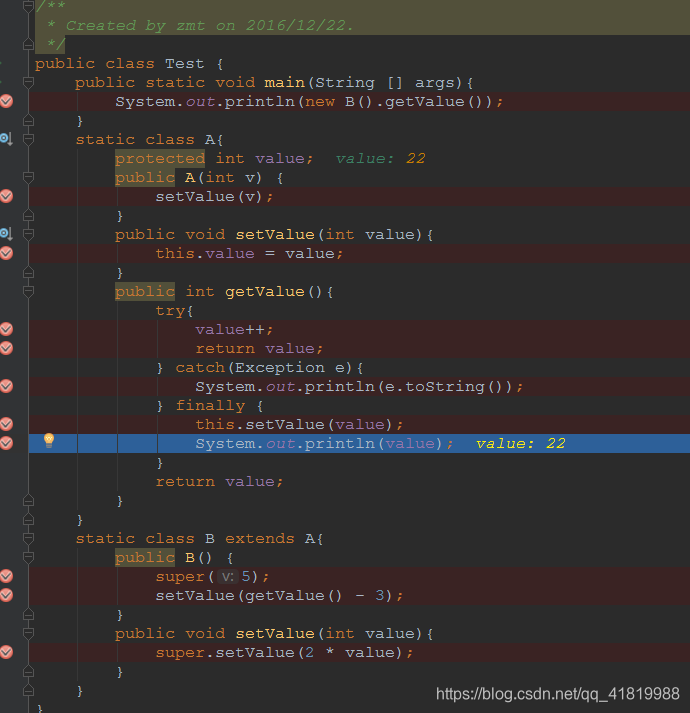
Task: Collapse the B() constructor fold marker
Action: (28, 557)
